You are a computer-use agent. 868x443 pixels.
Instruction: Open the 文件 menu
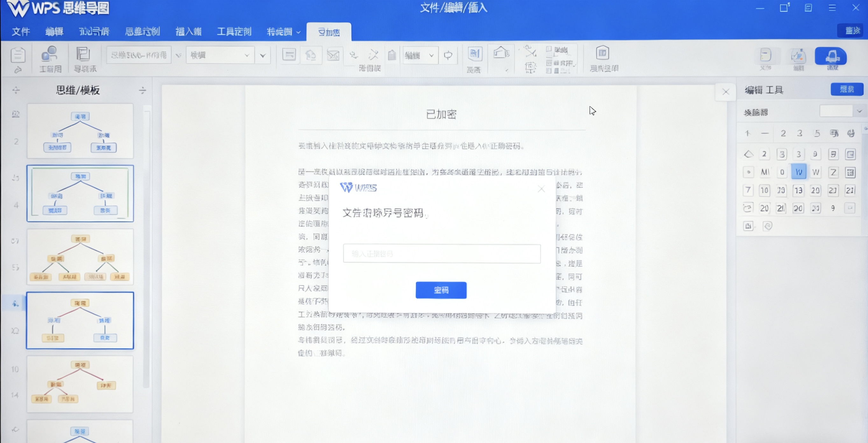click(20, 31)
